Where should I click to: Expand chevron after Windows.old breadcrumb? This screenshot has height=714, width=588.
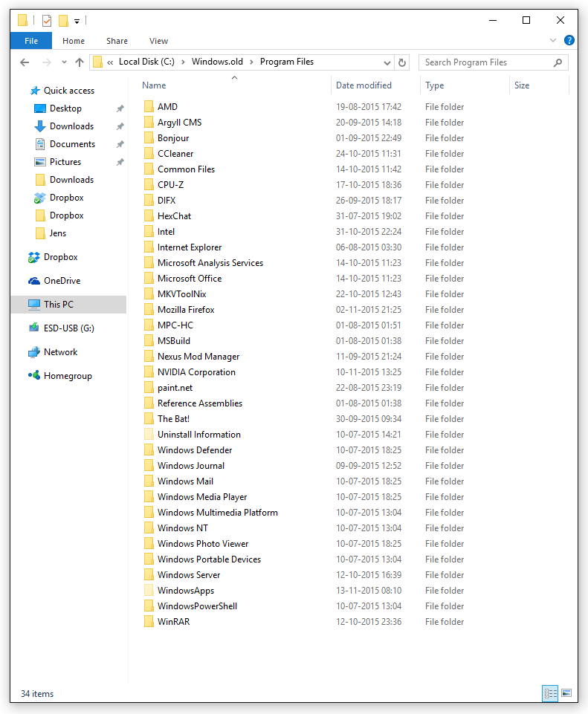(x=251, y=62)
